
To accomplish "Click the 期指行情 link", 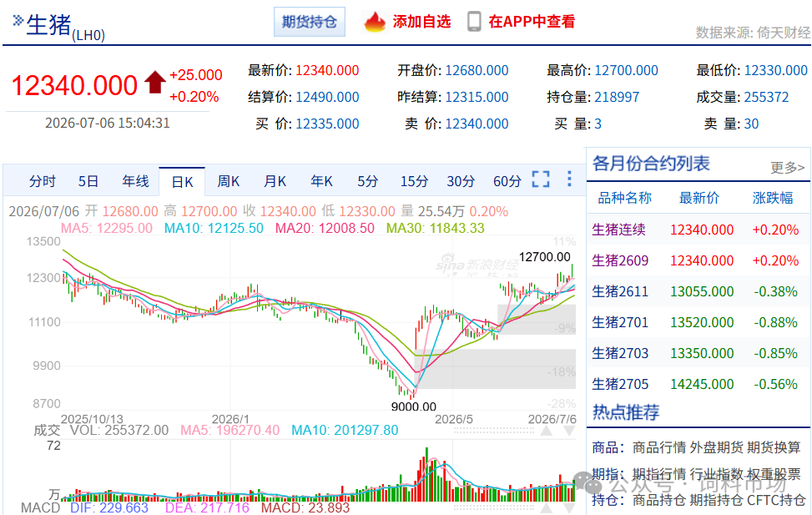I will coord(658,474).
